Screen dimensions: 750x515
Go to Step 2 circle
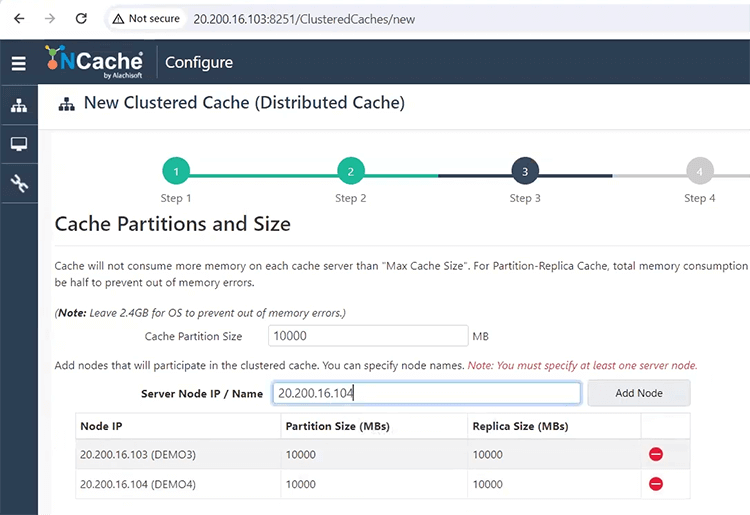[x=351, y=171]
